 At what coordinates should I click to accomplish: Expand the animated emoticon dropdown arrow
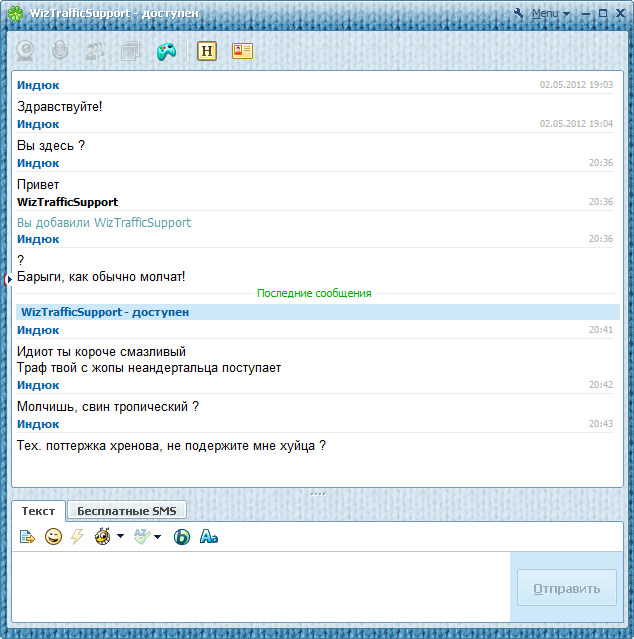[x=121, y=536]
